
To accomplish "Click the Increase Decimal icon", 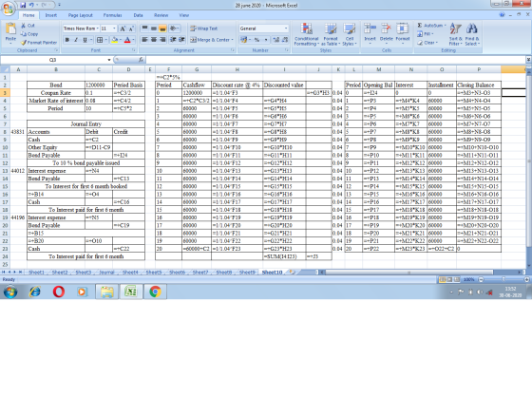I will (x=275, y=40).
